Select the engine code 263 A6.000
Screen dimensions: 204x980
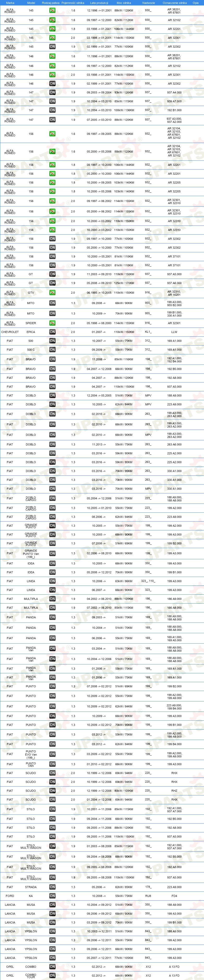pyautogui.click(x=174, y=444)
